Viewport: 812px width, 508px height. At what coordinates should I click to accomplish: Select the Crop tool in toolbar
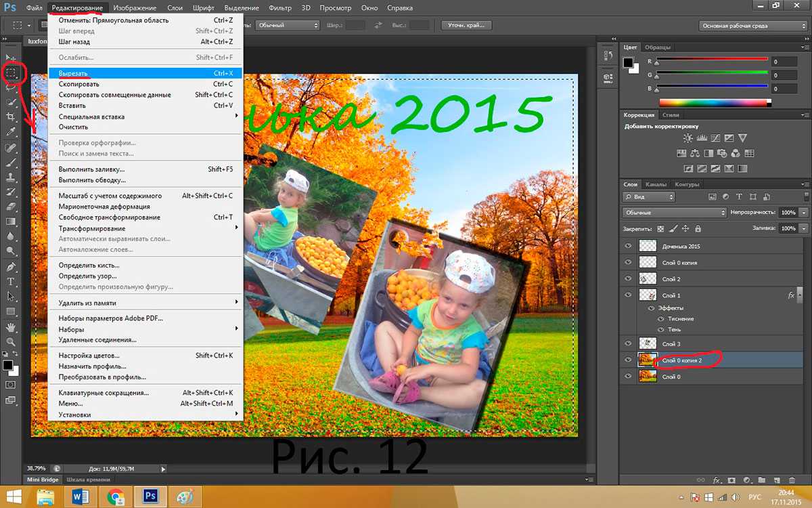pyautogui.click(x=11, y=117)
